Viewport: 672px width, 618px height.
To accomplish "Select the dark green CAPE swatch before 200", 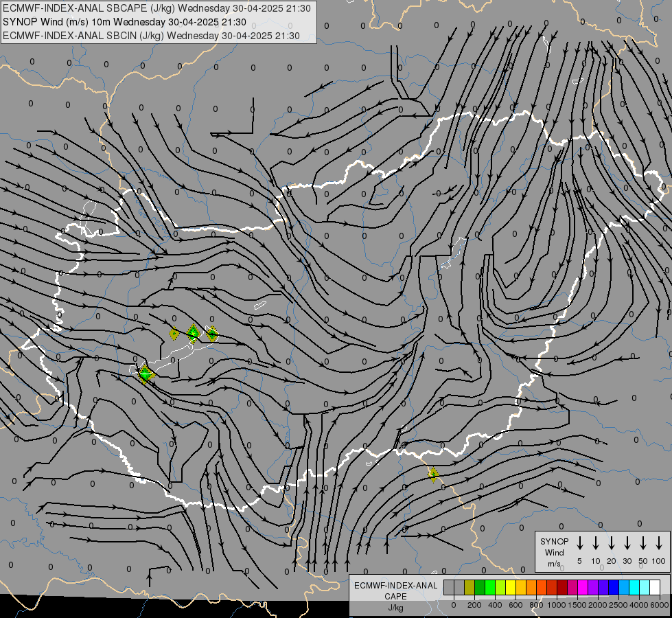I will 480,587.
